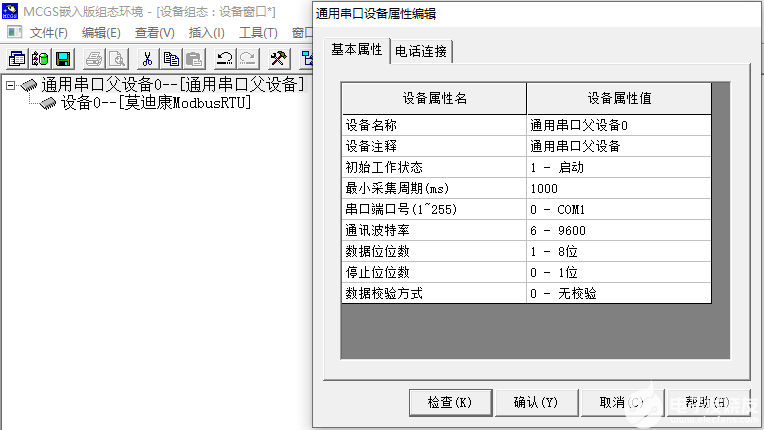Click the 串口端口号(1~255) property name cell
This screenshot has height=430, width=764.
(x=434, y=209)
